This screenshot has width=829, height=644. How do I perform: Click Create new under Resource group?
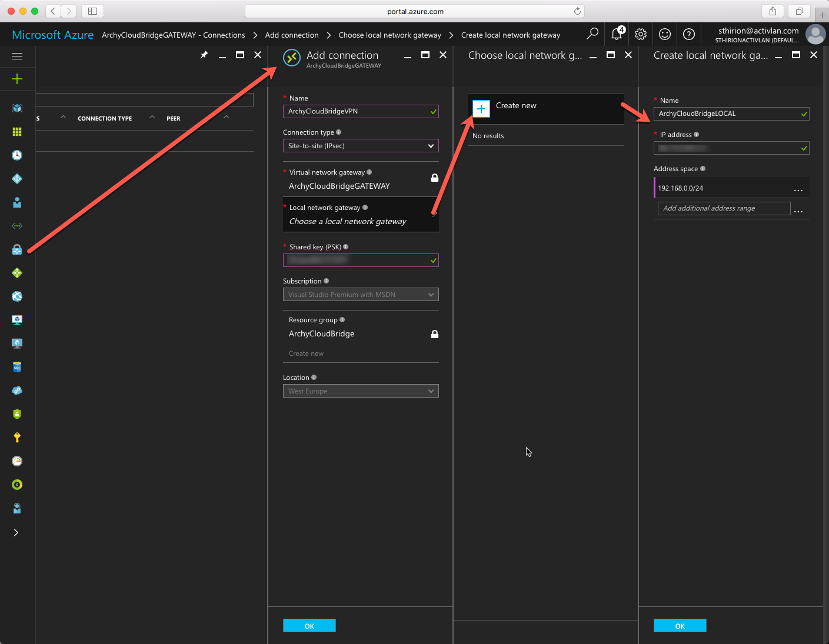pyautogui.click(x=306, y=353)
